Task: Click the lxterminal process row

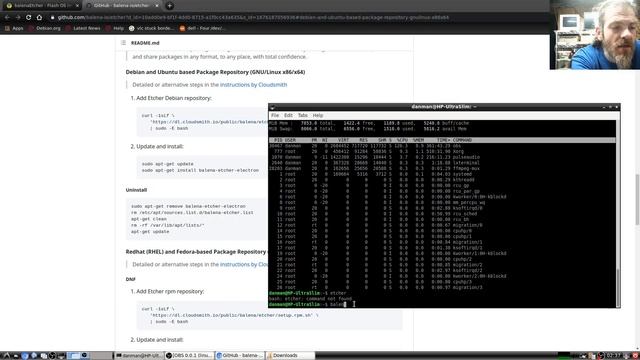Action: tap(442, 163)
